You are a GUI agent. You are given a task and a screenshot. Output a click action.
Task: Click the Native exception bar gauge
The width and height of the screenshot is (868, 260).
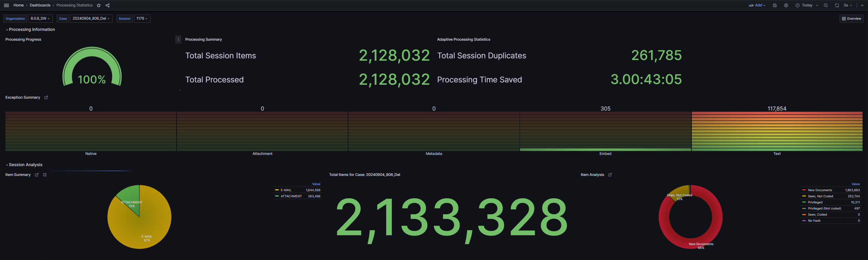point(91,132)
